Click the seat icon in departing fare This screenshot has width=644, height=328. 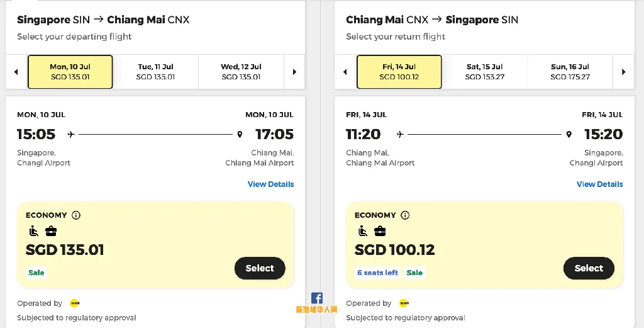click(x=34, y=231)
